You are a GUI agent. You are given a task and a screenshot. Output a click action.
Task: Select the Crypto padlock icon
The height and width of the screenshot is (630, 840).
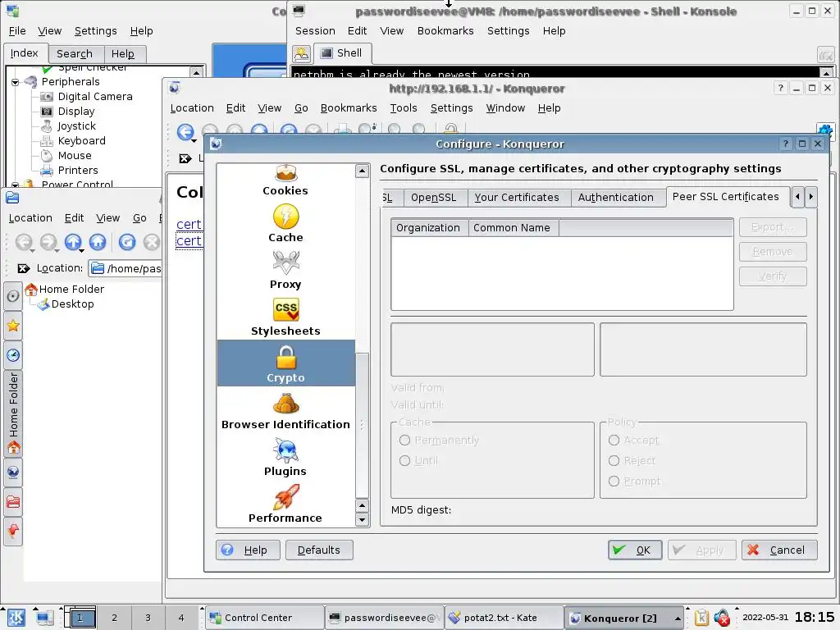coord(286,358)
